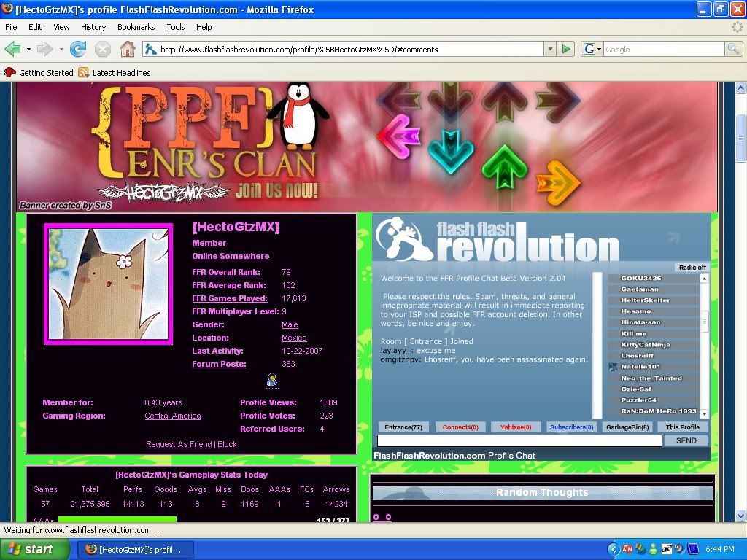
Task: Switch to the GarbageBin(8) chat room tab
Action: pyautogui.click(x=627, y=427)
